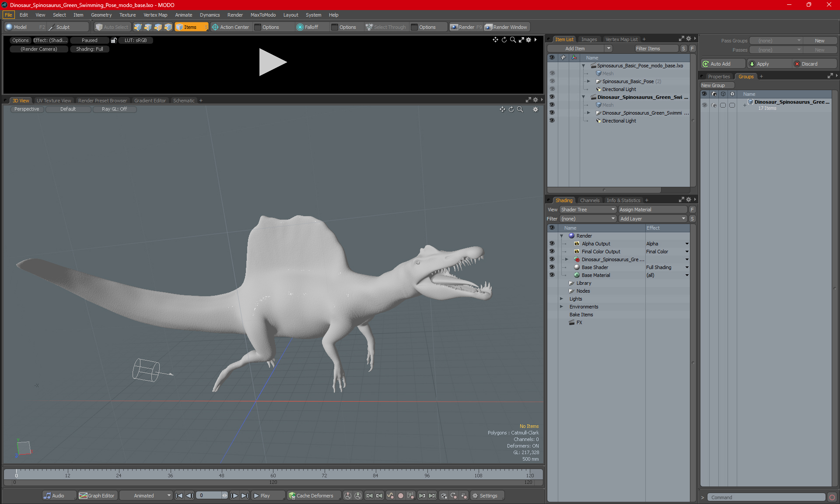Viewport: 840px width, 504px height.
Task: Click the Discard button
Action: pyautogui.click(x=814, y=64)
